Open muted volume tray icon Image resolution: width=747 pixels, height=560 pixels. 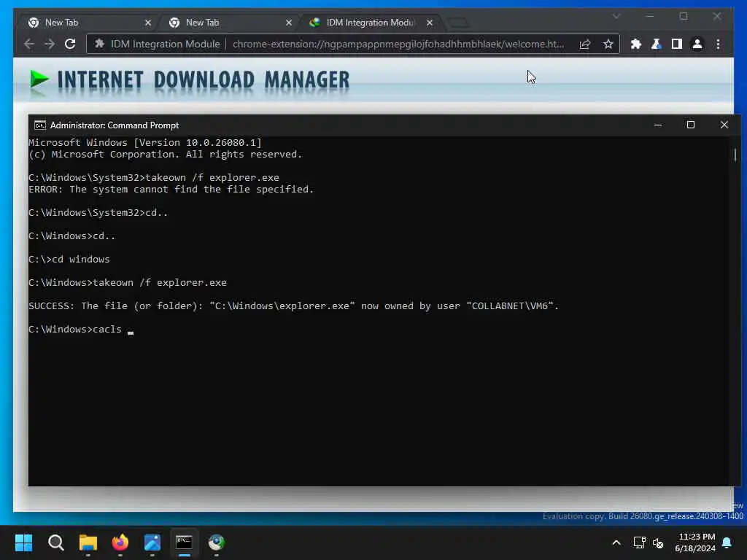tap(658, 542)
